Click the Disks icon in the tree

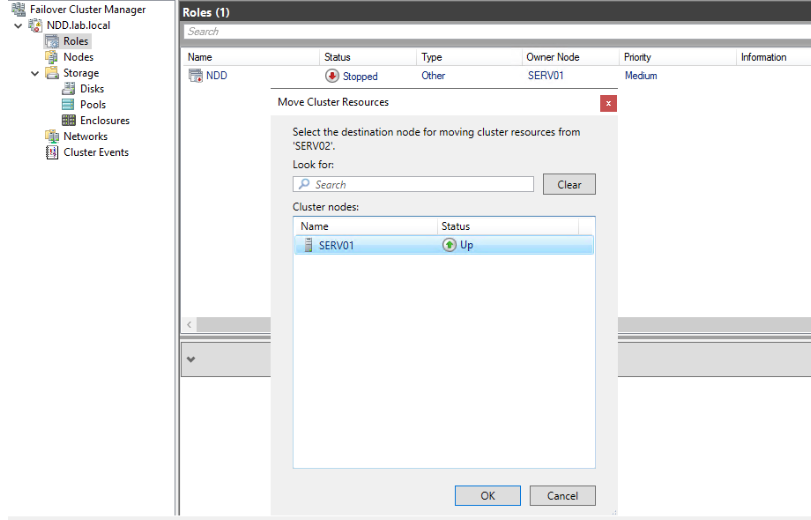[68, 88]
